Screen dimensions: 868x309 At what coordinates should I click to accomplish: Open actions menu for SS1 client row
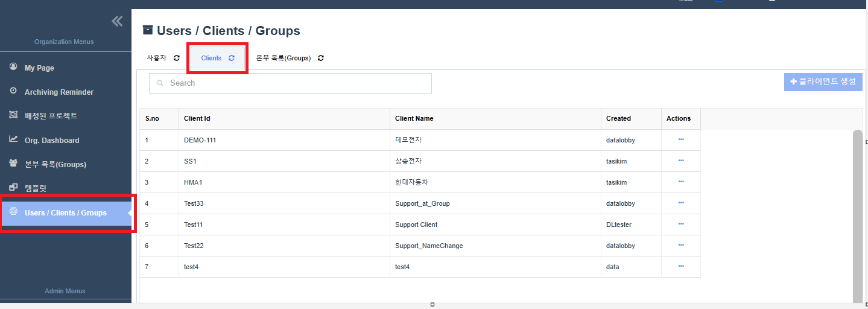click(x=681, y=161)
